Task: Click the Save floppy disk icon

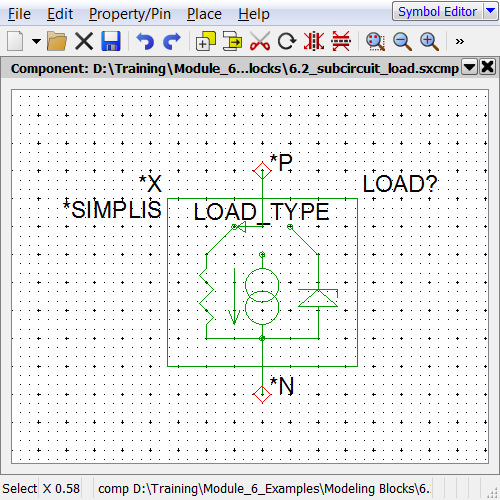Action: 111,41
